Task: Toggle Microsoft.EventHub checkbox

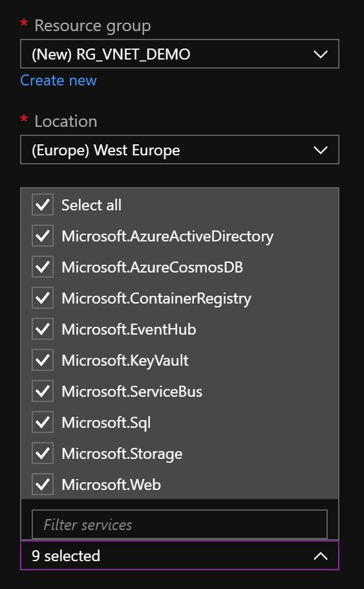Action: (43, 329)
